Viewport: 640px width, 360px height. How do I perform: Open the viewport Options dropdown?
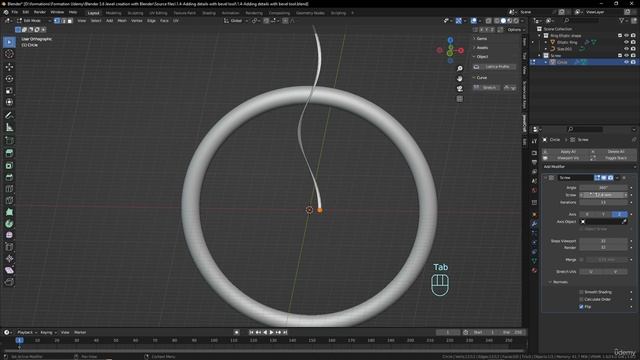(x=516, y=30)
